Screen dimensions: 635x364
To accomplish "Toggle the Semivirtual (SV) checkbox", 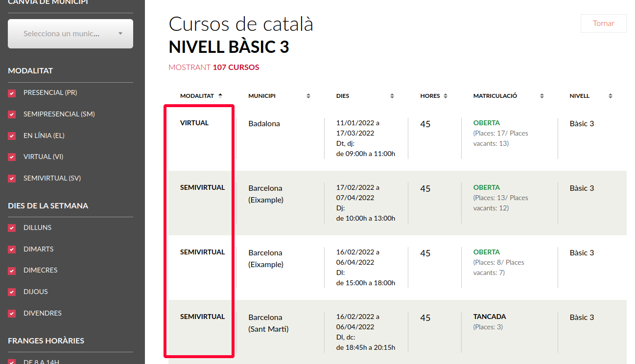I will pos(12,179).
